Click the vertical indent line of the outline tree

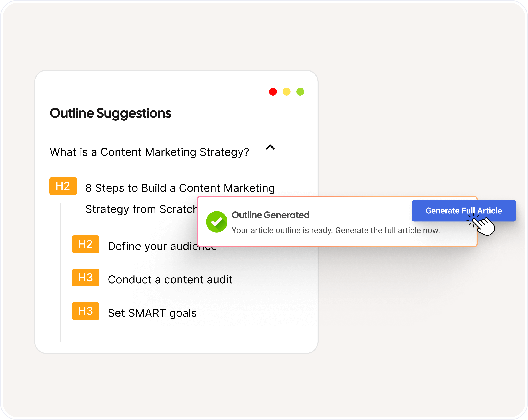coord(60,272)
